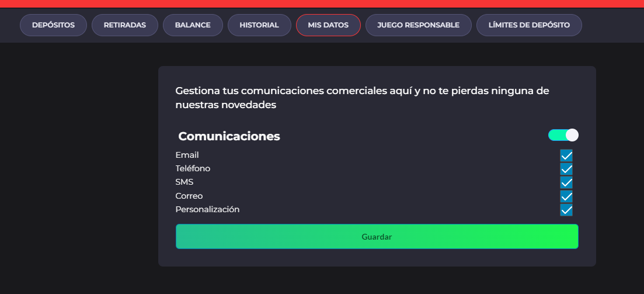Disable the SMS checkbox
Screen dimensions: 644x294
click(566, 182)
